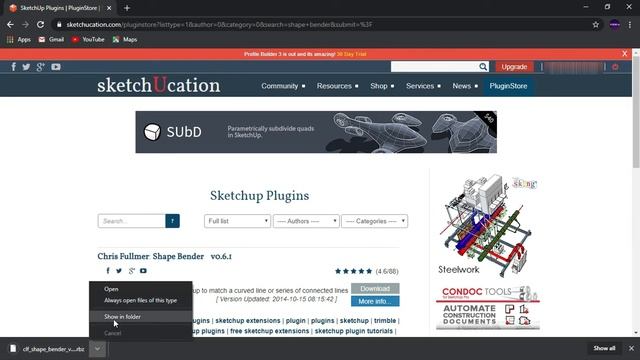Click the trimble tag link

pos(385,321)
